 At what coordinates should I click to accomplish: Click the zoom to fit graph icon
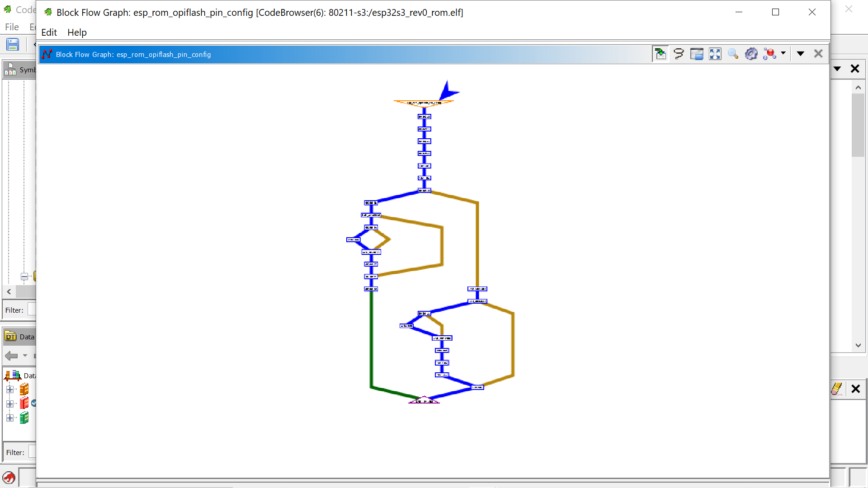[x=715, y=54]
